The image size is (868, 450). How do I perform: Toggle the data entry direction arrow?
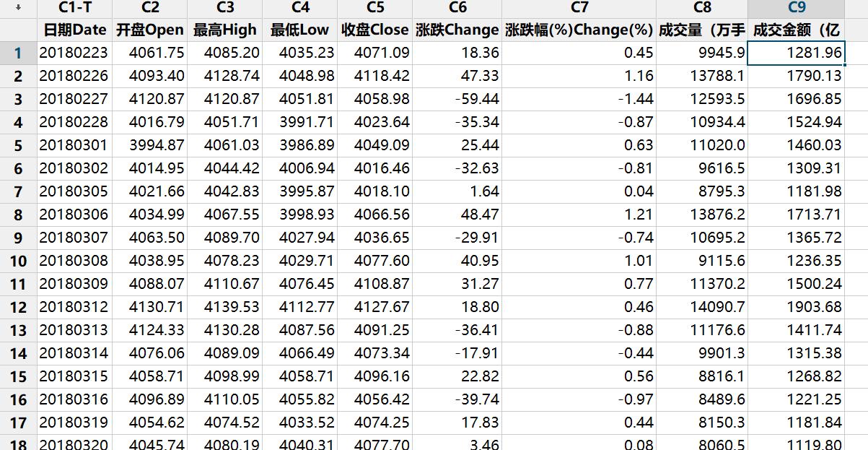point(17,9)
